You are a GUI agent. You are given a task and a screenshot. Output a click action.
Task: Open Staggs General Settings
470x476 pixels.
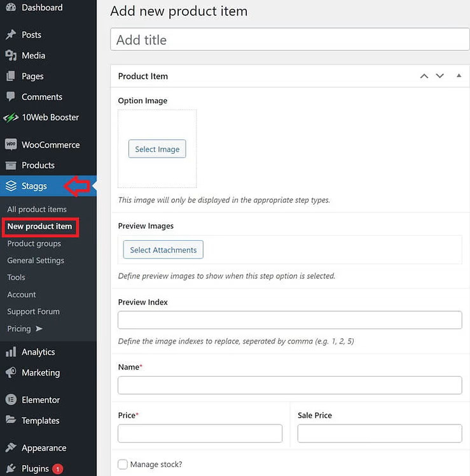(x=36, y=261)
